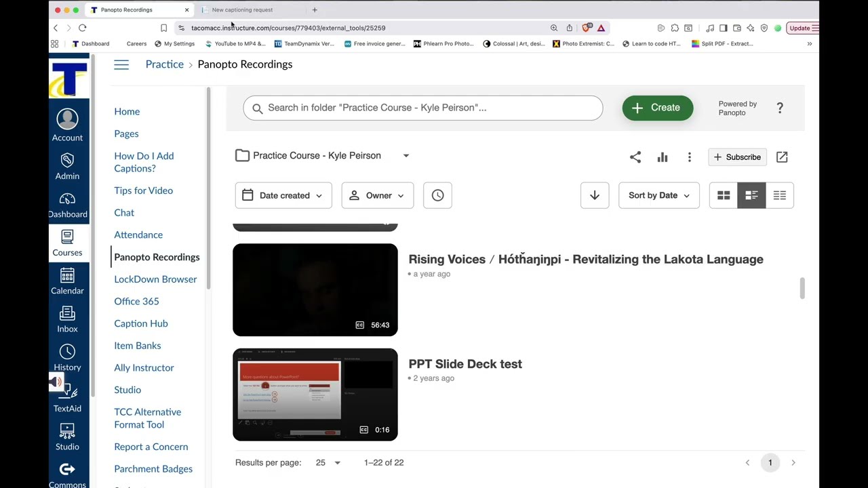Click the search folder input field

coord(423,108)
